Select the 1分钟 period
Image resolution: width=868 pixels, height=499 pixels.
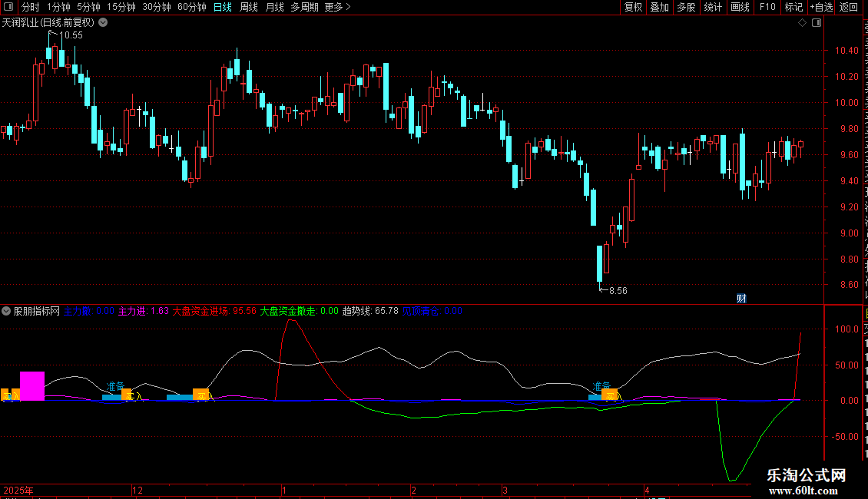[x=58, y=7]
